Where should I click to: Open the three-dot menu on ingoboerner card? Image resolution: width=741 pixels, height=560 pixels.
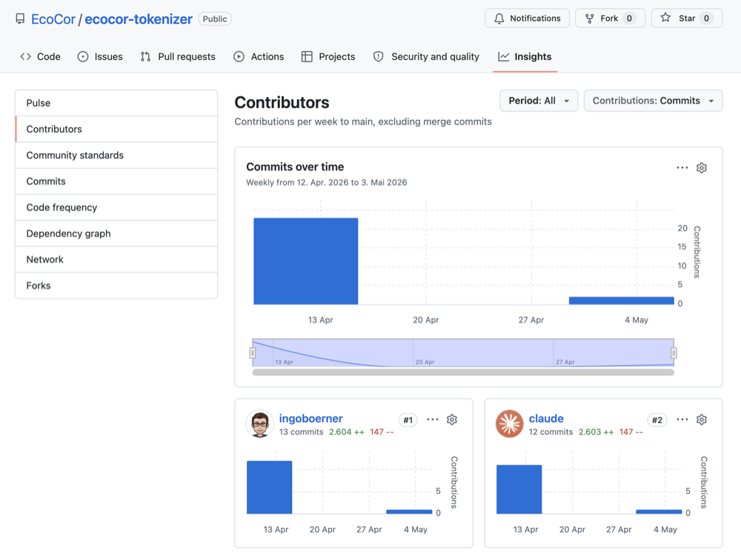click(x=433, y=420)
